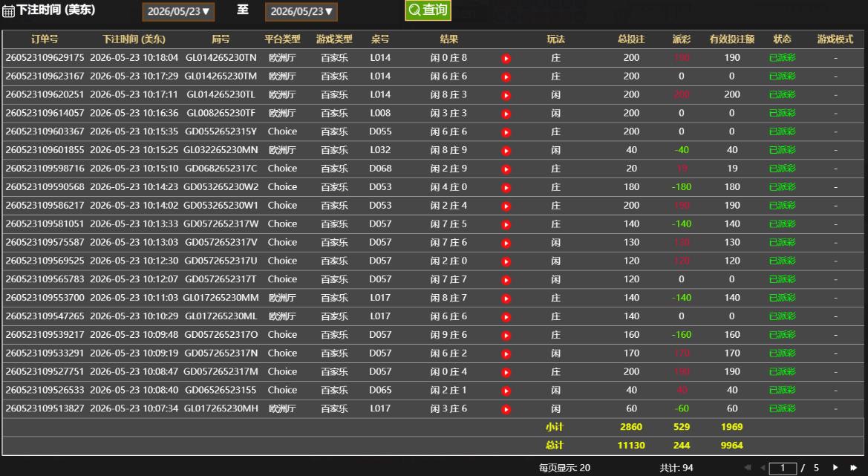Play video replay for order 260523109620251

pos(506,95)
